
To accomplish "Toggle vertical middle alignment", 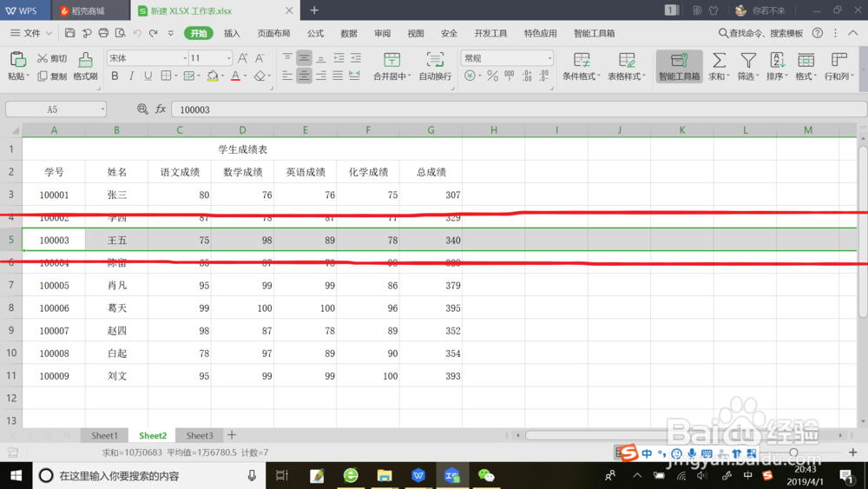I will click(x=304, y=58).
